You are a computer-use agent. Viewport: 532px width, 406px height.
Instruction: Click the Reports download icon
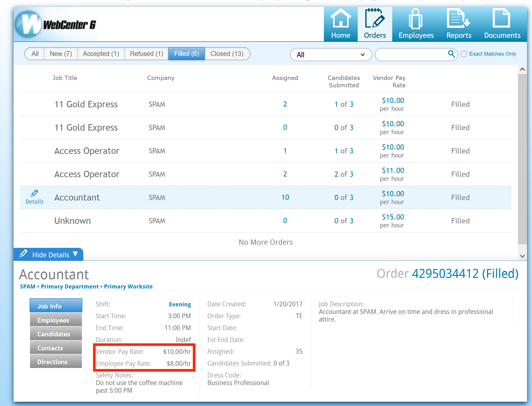pos(458,18)
